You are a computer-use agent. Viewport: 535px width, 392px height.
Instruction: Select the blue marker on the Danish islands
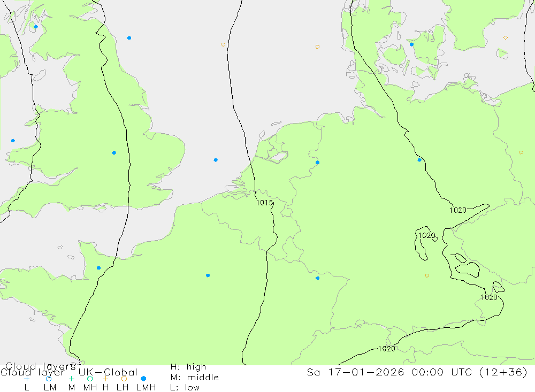[411, 44]
